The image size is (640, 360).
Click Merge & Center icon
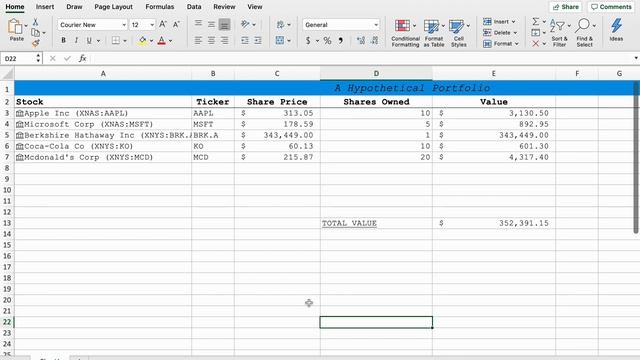(280, 40)
